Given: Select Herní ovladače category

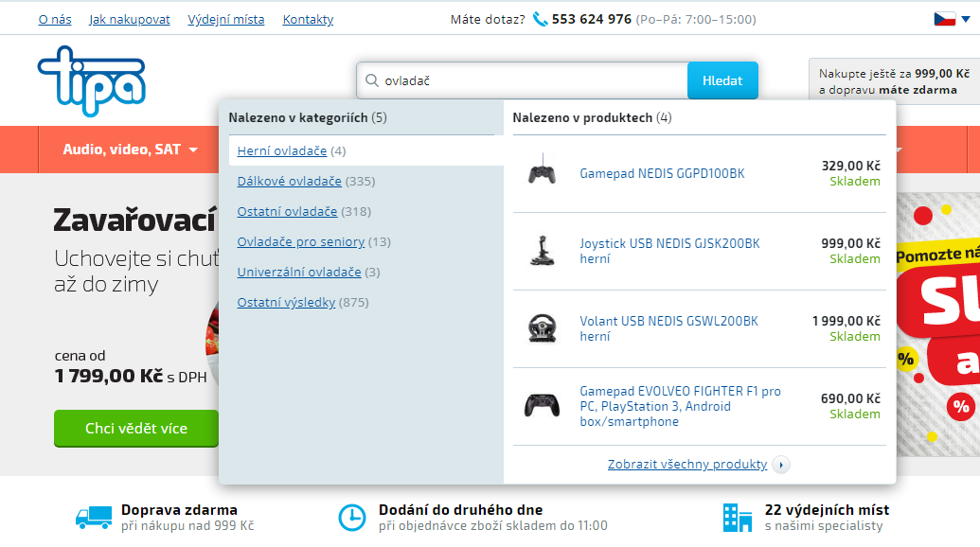Looking at the screenshot, I should pos(281,150).
